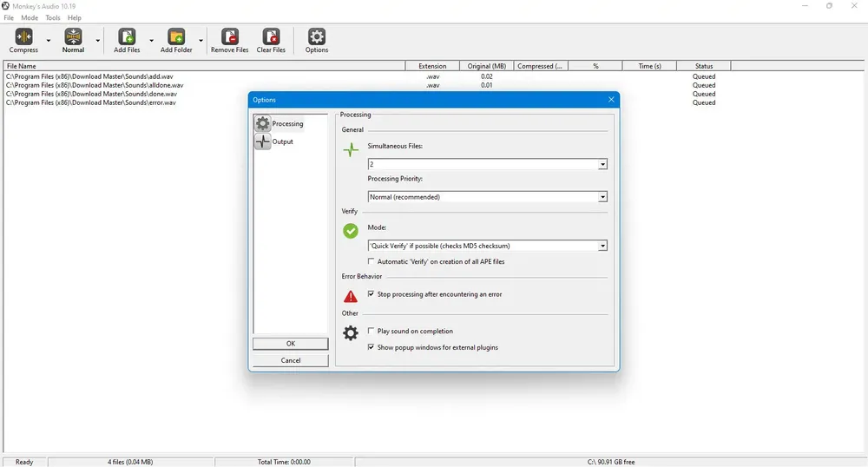Click the Remove Files toolbar icon

coord(230,36)
